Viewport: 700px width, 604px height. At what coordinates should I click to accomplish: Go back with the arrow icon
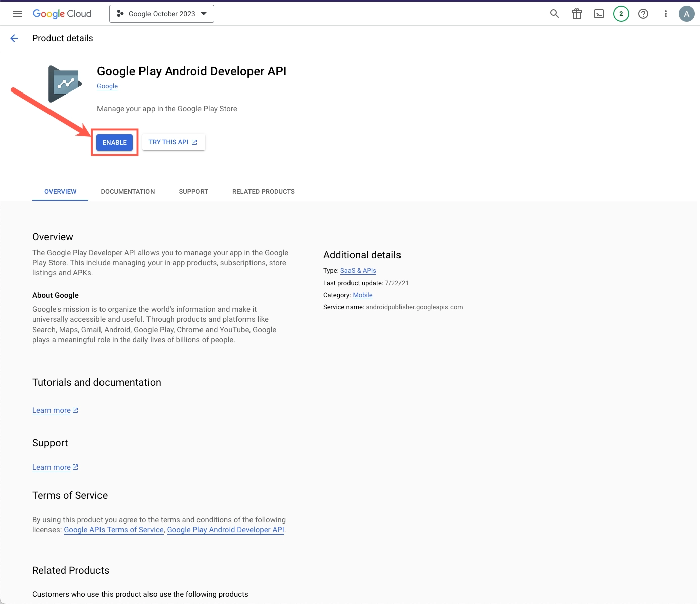(14, 38)
